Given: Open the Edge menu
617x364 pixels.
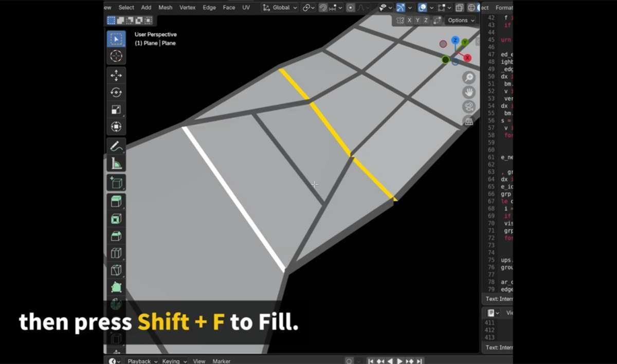Looking at the screenshot, I should pyautogui.click(x=209, y=8).
